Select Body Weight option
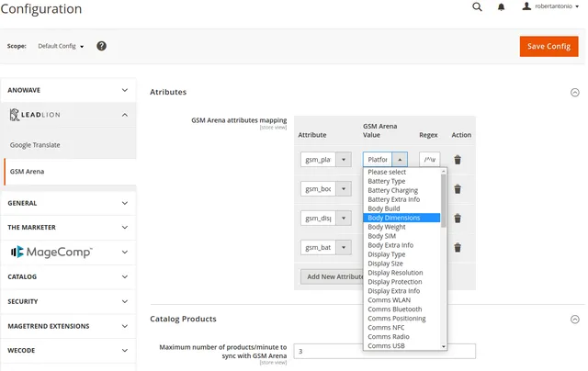Image resolution: width=588 pixels, height=371 pixels. (x=401, y=227)
